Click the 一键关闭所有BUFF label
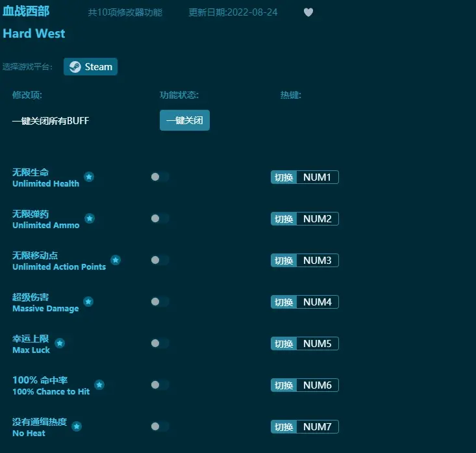 click(51, 121)
